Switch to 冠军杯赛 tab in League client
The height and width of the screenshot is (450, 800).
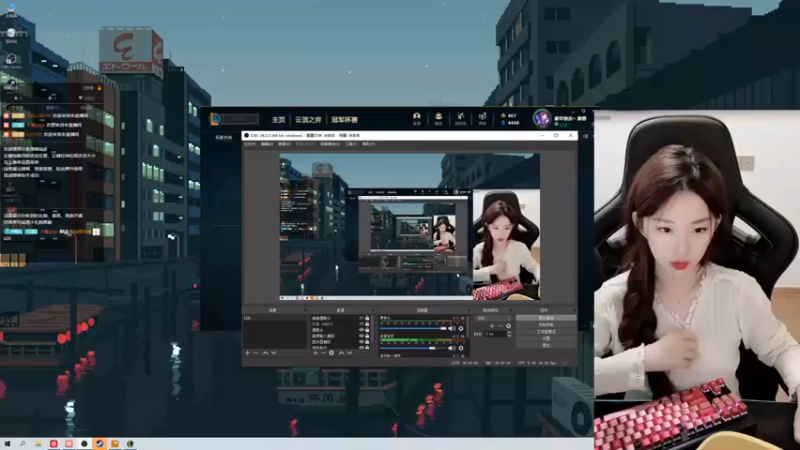coord(344,119)
